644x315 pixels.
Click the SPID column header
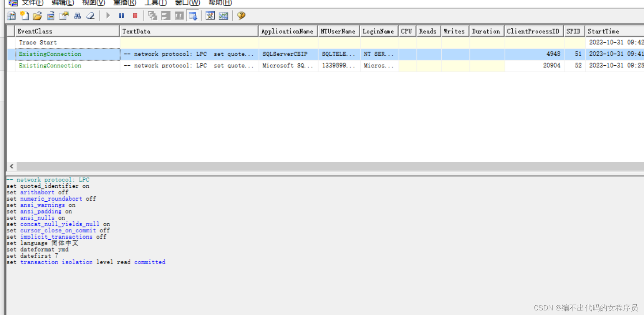(x=574, y=31)
